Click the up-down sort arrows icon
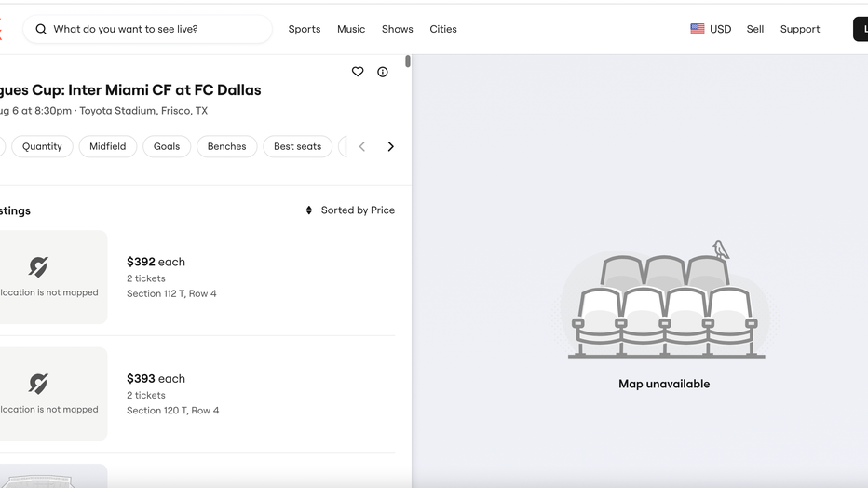Screen dimensions: 868x488 click(x=309, y=210)
